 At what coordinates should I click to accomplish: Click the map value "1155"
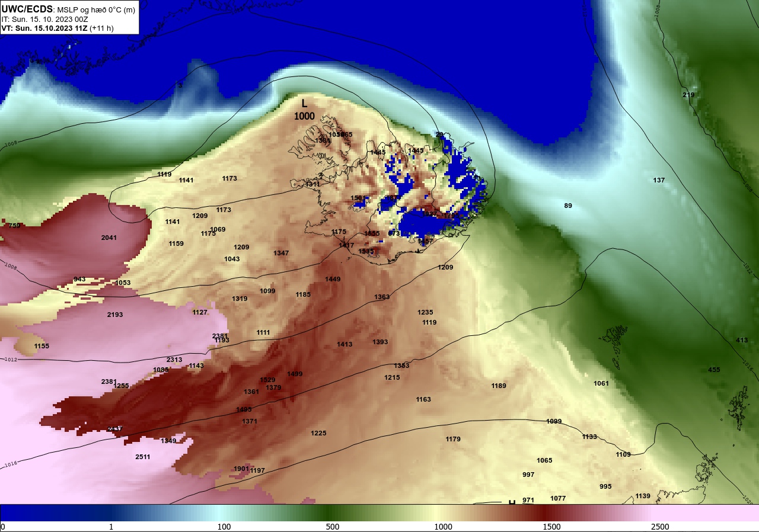[x=42, y=346]
